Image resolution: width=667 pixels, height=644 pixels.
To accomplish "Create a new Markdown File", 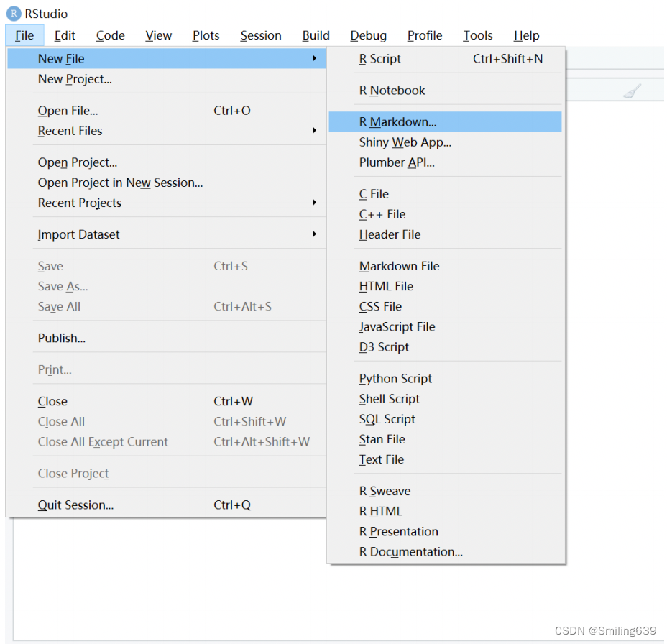I will 446,266.
